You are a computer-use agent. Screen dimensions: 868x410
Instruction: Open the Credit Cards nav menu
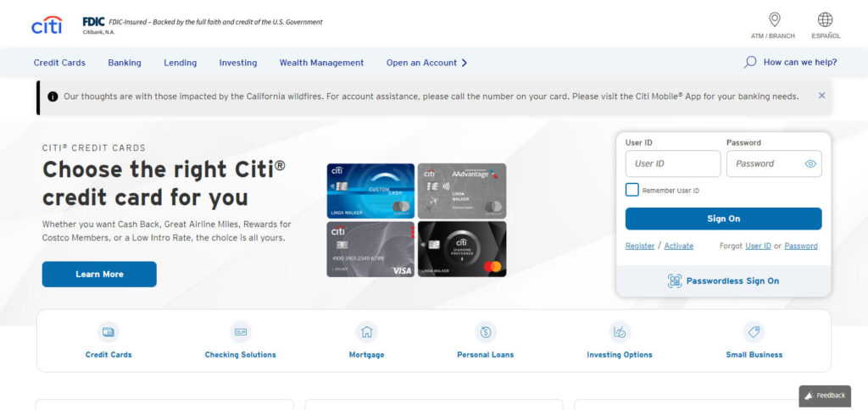click(59, 63)
